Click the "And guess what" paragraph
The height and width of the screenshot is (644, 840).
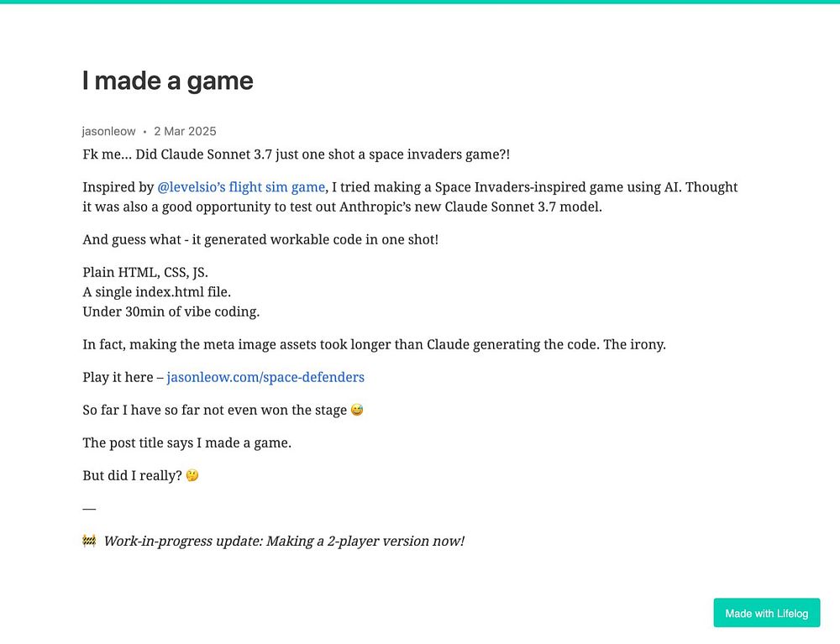[260, 240]
